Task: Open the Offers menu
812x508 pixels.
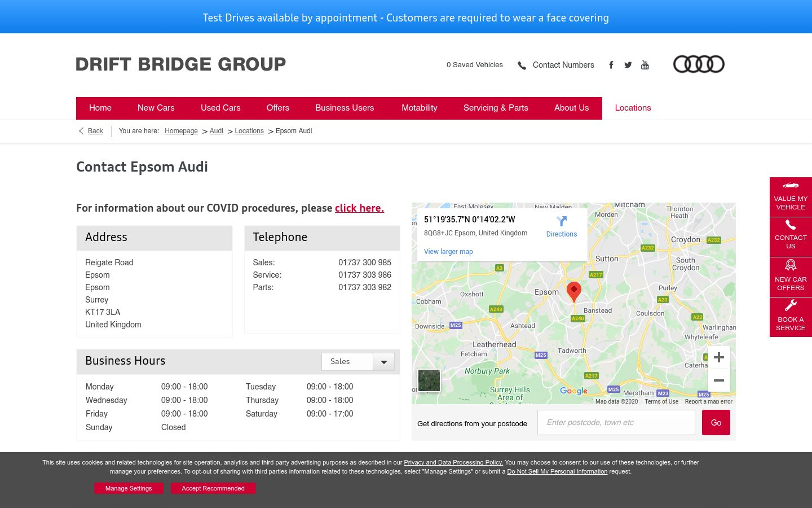Action: click(x=278, y=108)
